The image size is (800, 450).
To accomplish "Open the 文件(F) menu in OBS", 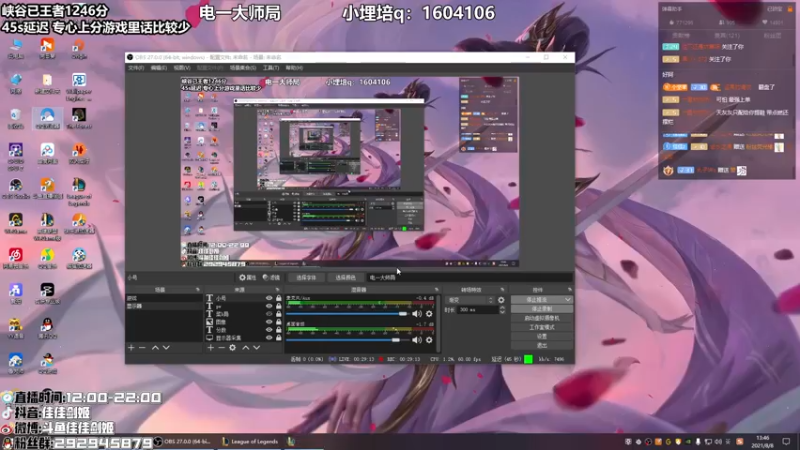I will (136, 68).
